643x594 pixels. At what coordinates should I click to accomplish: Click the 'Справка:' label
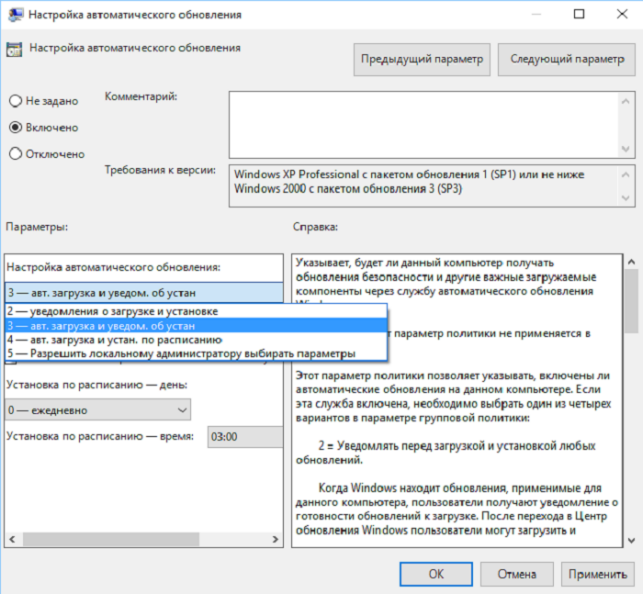coord(315,227)
